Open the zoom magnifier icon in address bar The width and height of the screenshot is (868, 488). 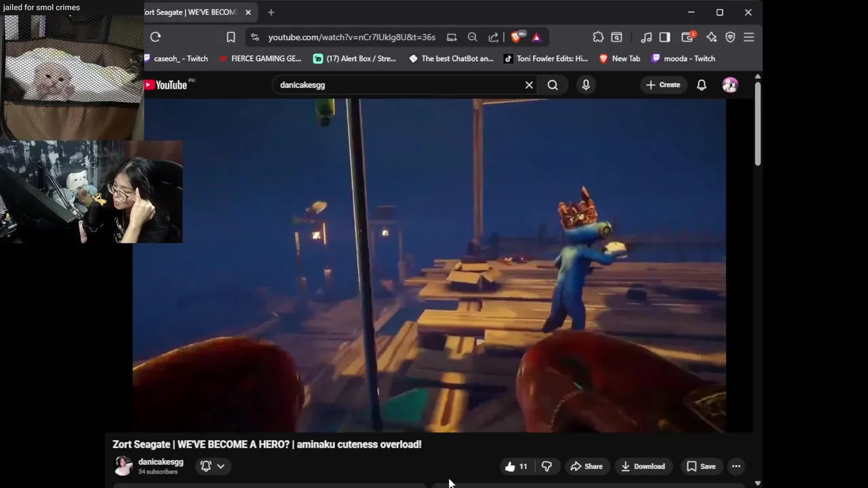pyautogui.click(x=473, y=37)
